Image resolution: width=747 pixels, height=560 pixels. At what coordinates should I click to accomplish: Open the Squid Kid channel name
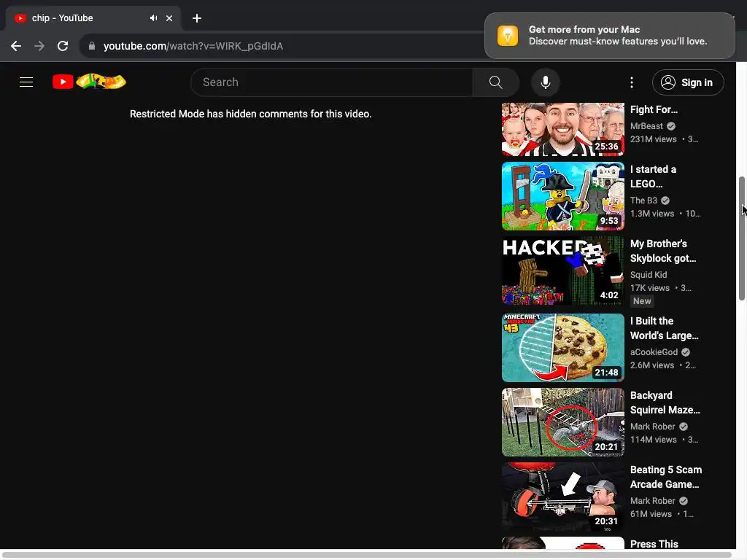coord(649,275)
